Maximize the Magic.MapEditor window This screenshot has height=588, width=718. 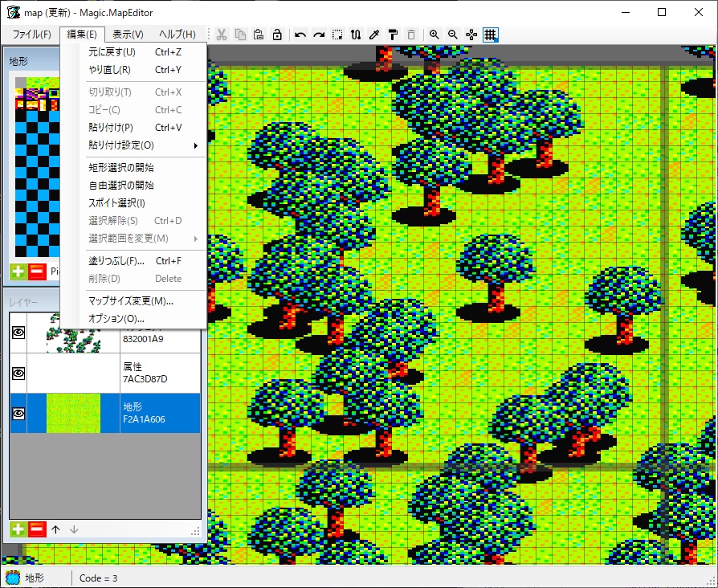(662, 12)
